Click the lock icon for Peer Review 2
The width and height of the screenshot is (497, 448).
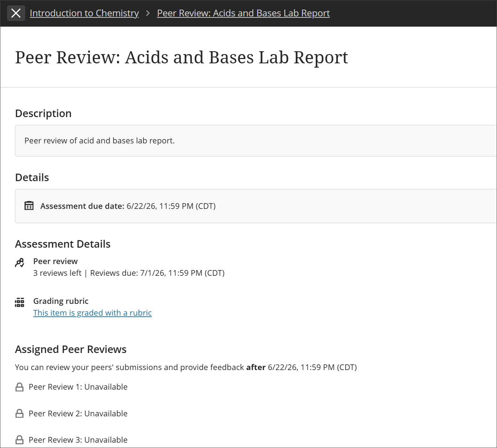20,413
